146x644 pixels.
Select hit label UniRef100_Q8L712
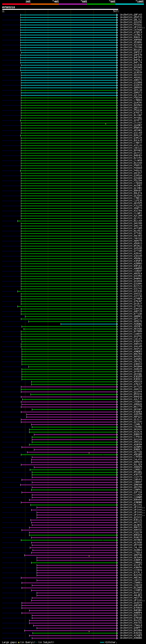click(x=131, y=20)
